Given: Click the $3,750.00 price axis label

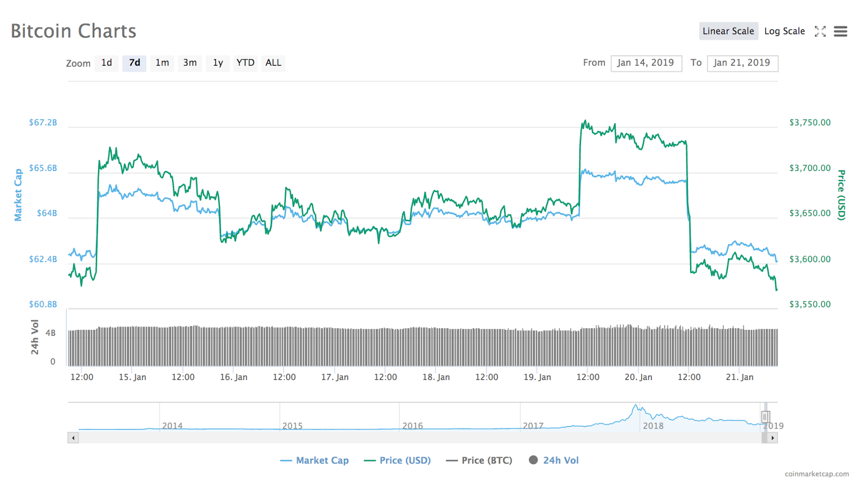Looking at the screenshot, I should (810, 123).
